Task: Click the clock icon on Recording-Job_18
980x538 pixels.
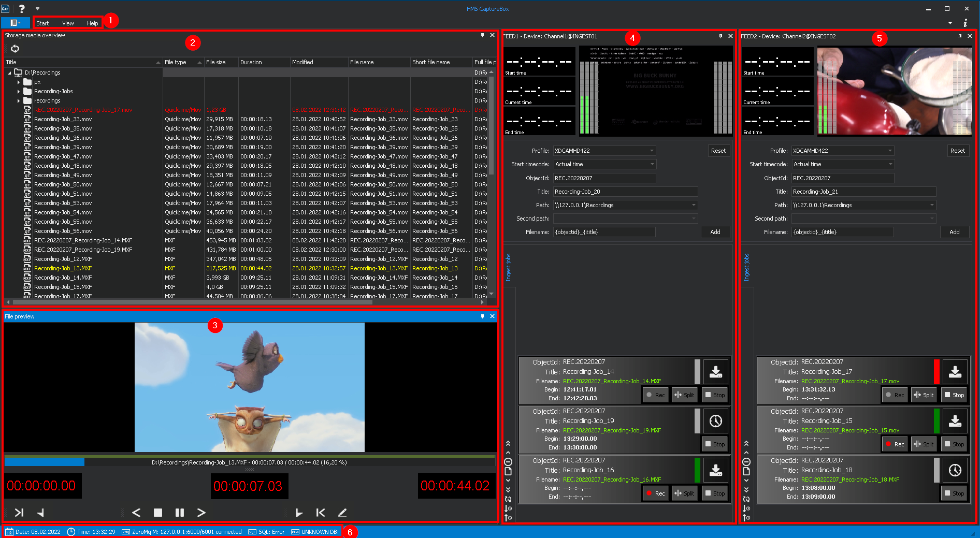Action: tap(955, 470)
